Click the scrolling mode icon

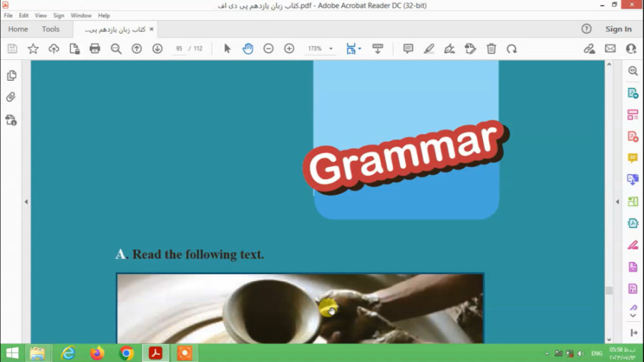[x=377, y=49]
